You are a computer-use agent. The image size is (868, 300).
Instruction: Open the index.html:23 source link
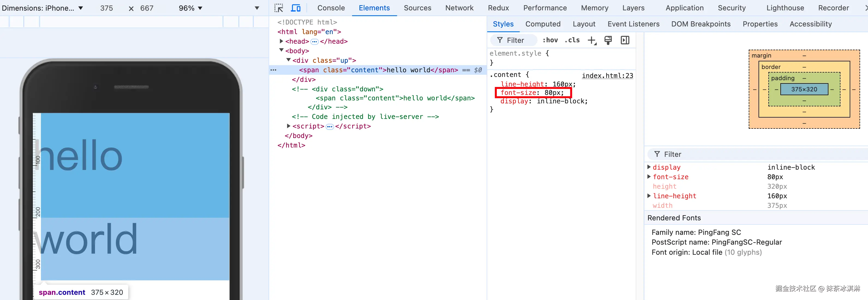coord(607,76)
